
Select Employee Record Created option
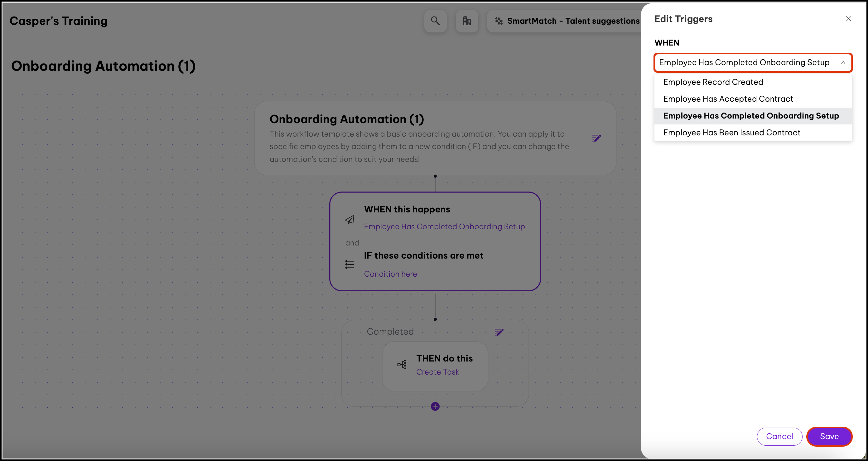tap(713, 82)
